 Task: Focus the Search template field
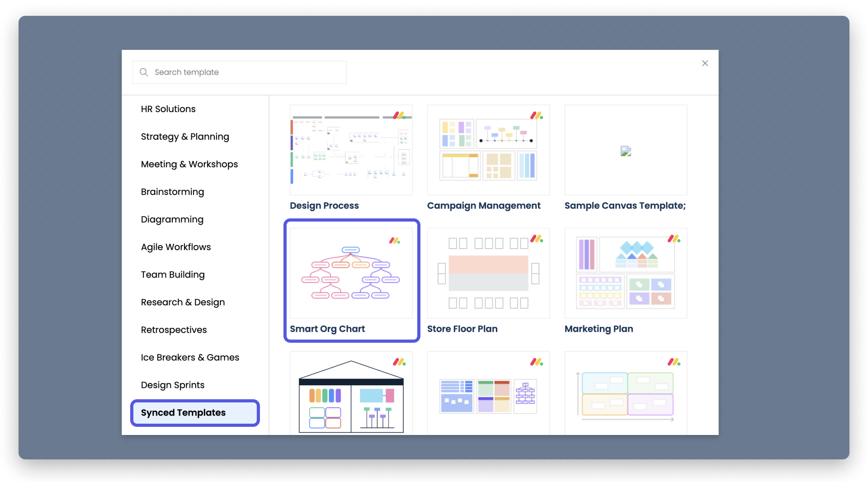[239, 72]
